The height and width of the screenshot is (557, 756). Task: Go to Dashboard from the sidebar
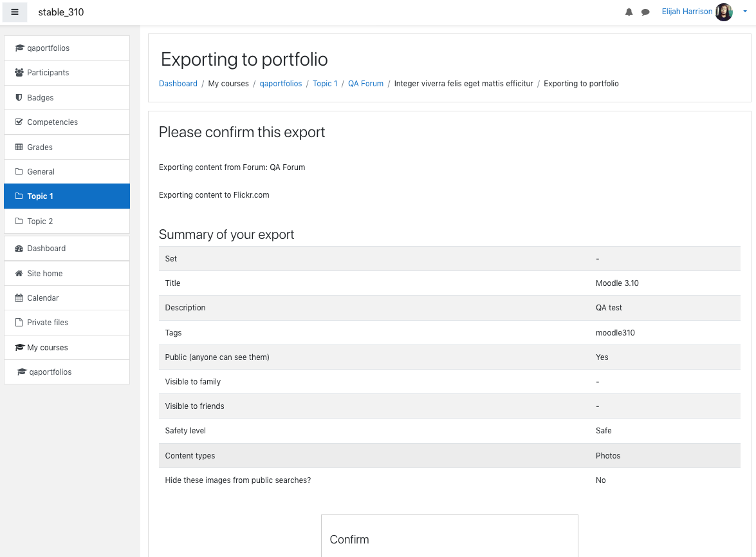67,249
